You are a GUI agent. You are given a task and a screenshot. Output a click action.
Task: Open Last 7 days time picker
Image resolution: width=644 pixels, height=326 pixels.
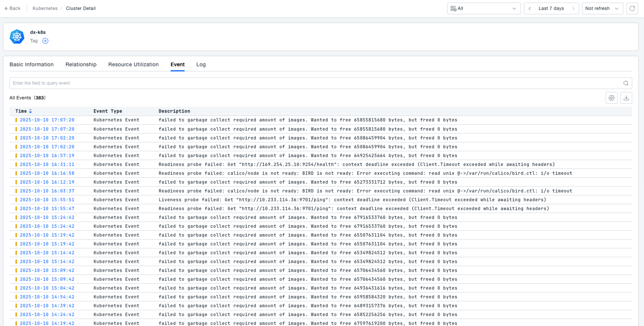(551, 8)
